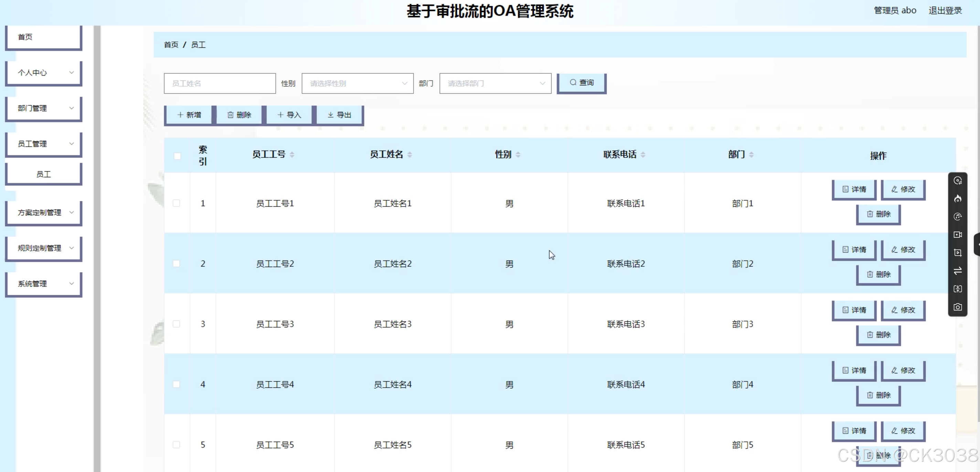The width and height of the screenshot is (980, 472).
Task: Open the 部门管理 menu in sidebar
Action: pos(43,108)
